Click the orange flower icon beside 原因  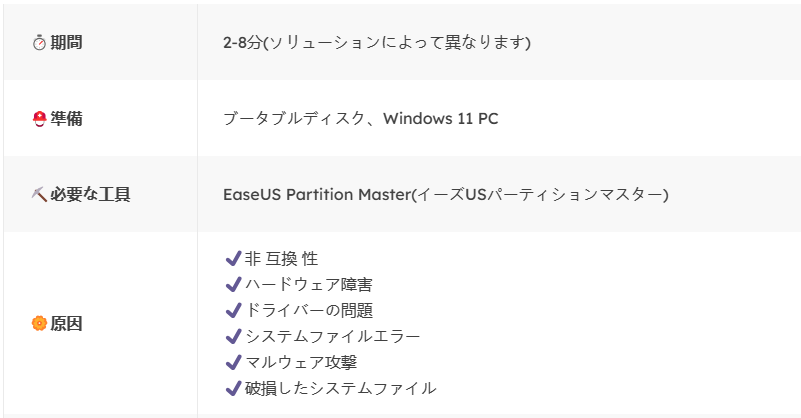point(40,324)
